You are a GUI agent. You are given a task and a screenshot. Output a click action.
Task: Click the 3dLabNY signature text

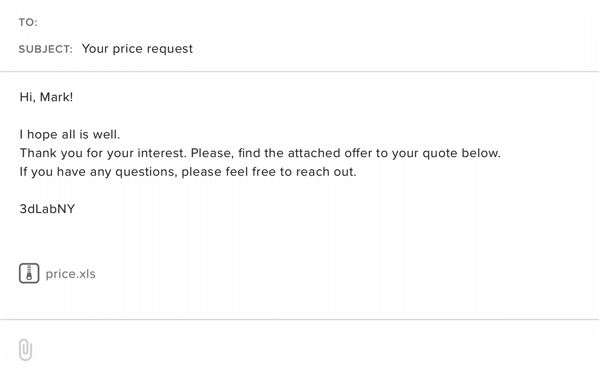pos(47,209)
